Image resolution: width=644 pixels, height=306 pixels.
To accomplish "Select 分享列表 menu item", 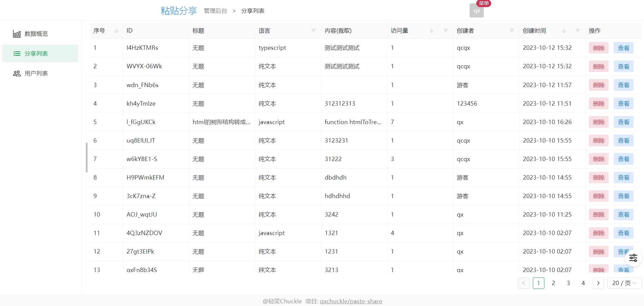I will pos(40,54).
